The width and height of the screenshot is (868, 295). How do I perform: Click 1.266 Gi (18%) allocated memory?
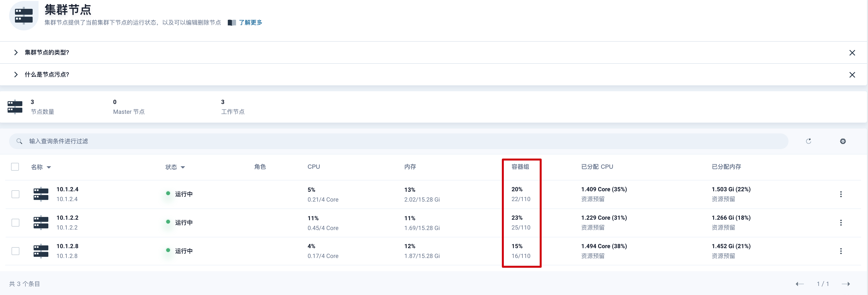pos(731,218)
